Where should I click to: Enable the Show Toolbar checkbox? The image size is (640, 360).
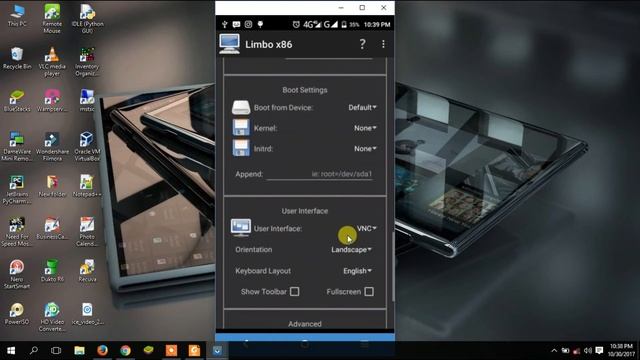[x=295, y=291]
